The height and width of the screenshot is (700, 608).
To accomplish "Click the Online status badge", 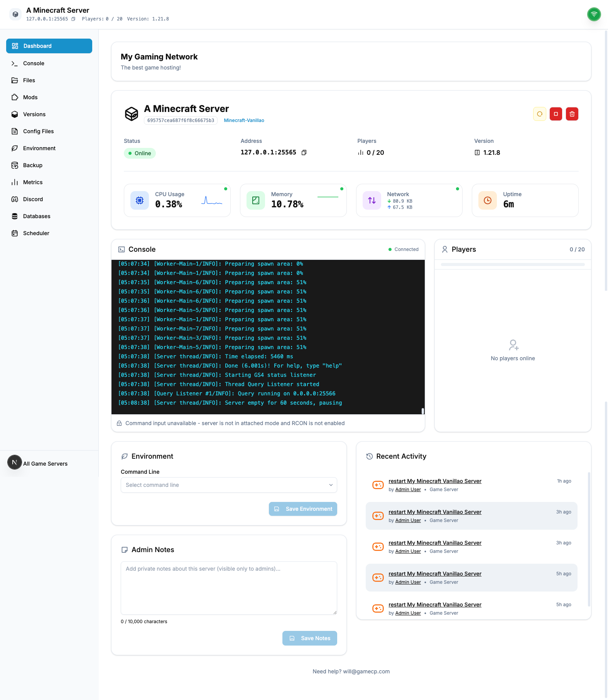I will (140, 153).
